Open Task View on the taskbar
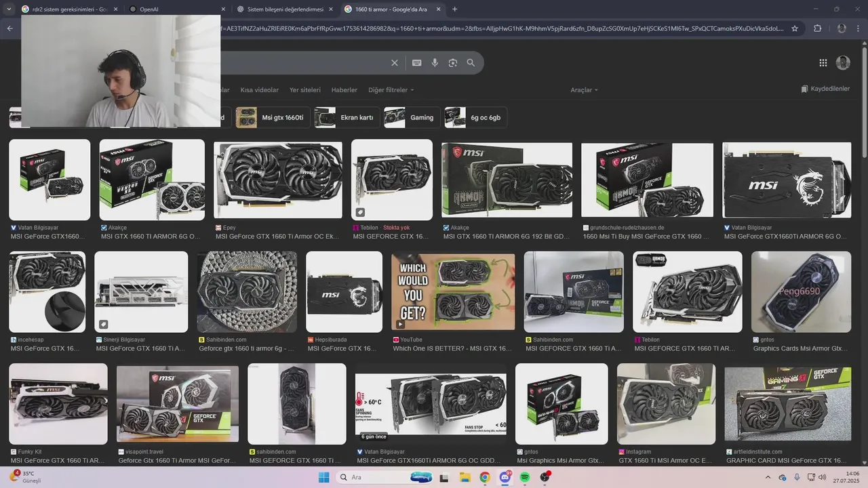 click(x=444, y=478)
